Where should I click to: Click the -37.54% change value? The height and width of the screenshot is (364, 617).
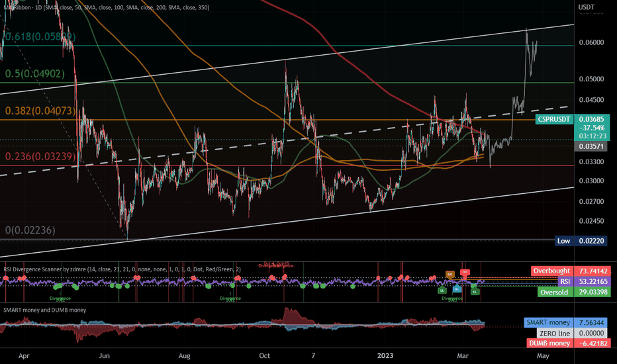pos(592,128)
